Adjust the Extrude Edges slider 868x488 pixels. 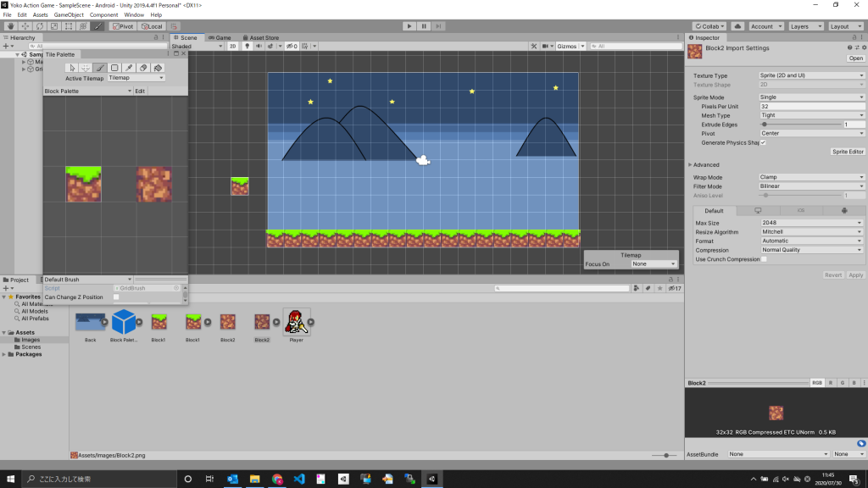[801, 125]
